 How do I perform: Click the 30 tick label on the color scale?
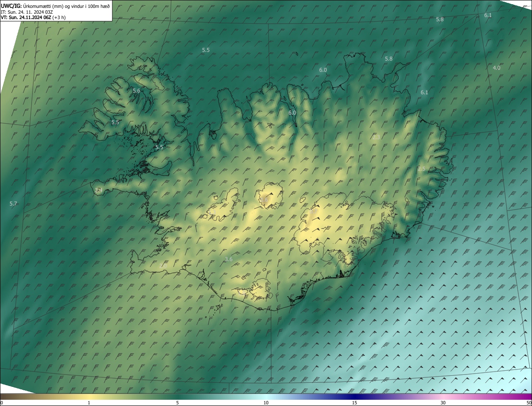coord(443,403)
